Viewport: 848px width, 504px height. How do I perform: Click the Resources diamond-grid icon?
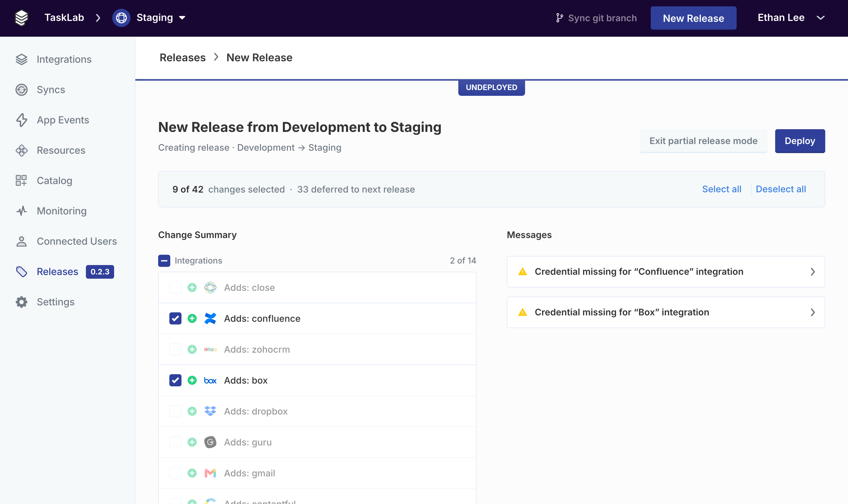(x=22, y=150)
